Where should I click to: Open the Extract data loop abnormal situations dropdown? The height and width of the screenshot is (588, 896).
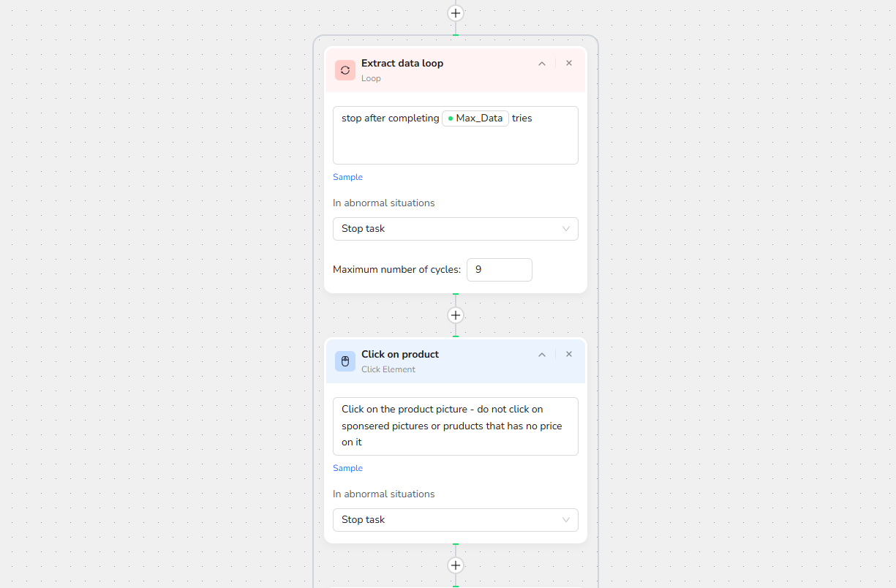coord(456,229)
